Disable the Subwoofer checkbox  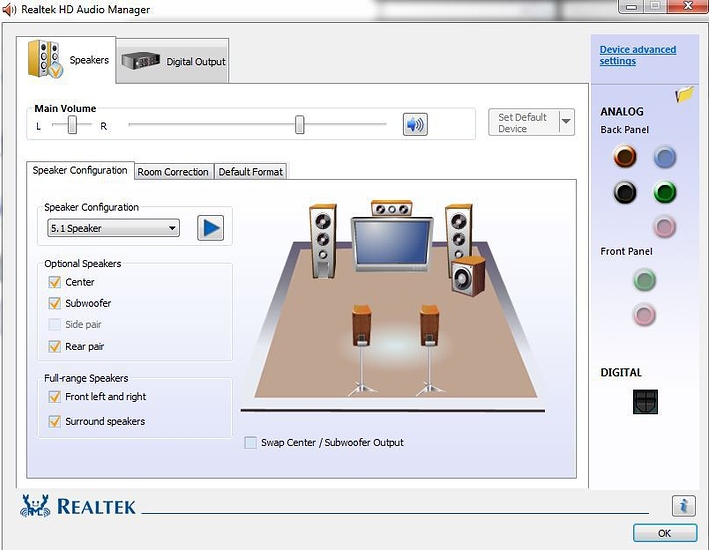(x=55, y=303)
